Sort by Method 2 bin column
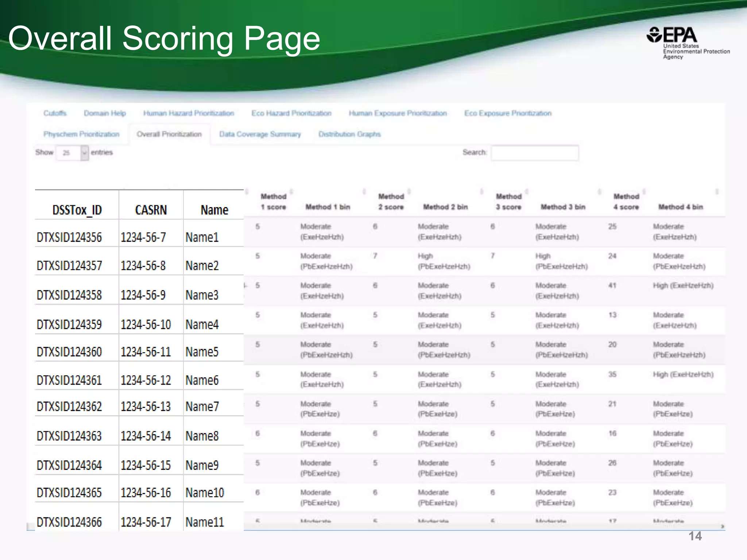747x560 pixels. [x=445, y=207]
